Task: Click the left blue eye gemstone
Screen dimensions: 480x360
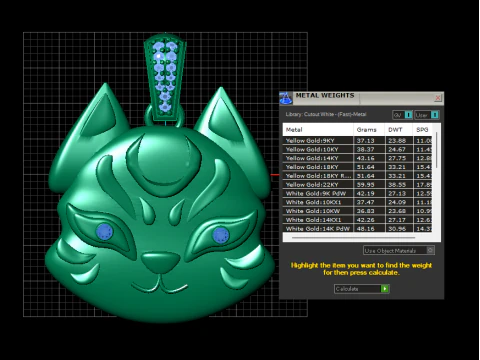Action: (x=105, y=232)
